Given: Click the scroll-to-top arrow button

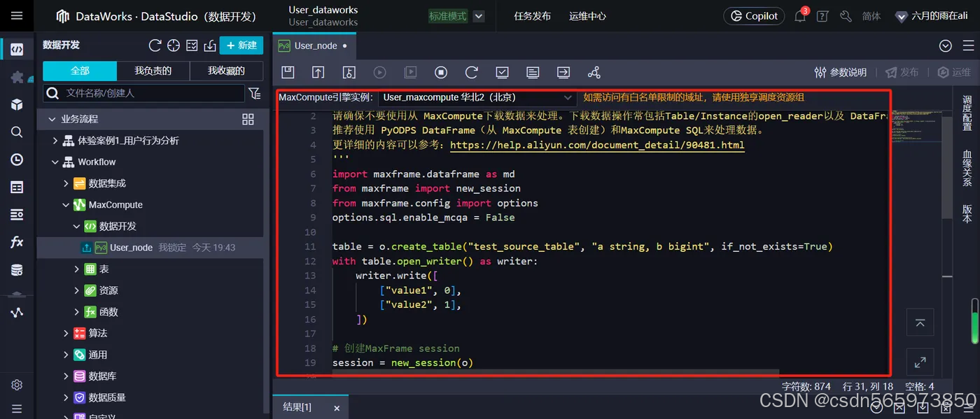Looking at the screenshot, I should [x=920, y=322].
